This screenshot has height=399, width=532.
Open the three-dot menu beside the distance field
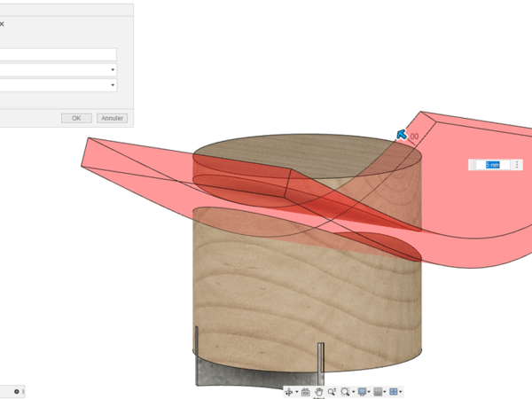point(517,165)
